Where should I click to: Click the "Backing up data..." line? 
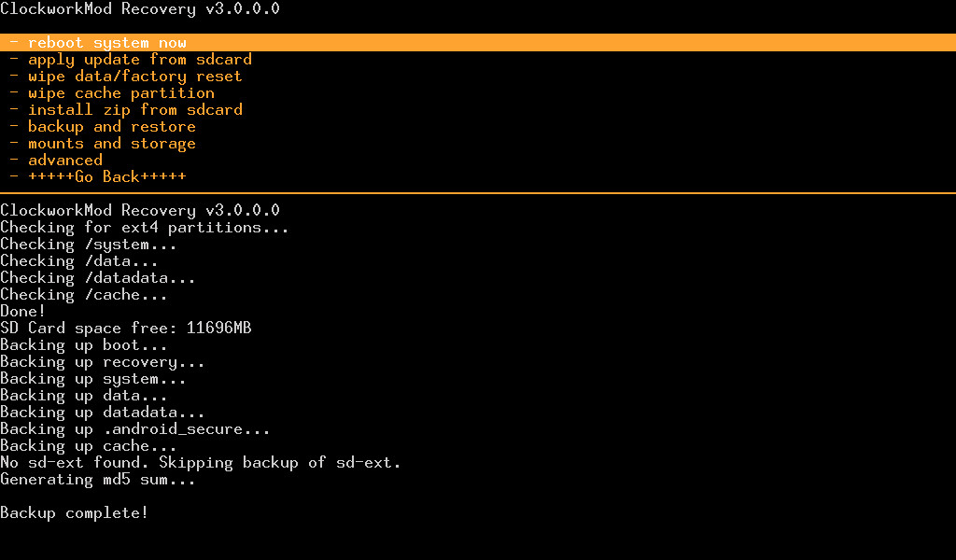tap(83, 396)
